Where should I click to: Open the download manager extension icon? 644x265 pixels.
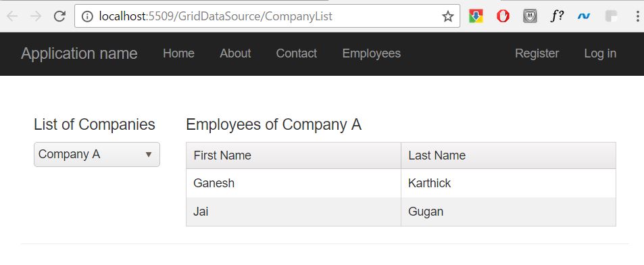(x=476, y=16)
